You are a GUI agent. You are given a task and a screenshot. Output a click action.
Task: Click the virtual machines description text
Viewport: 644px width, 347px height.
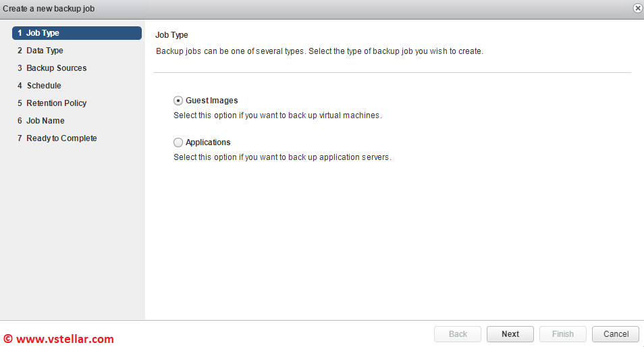pos(277,115)
